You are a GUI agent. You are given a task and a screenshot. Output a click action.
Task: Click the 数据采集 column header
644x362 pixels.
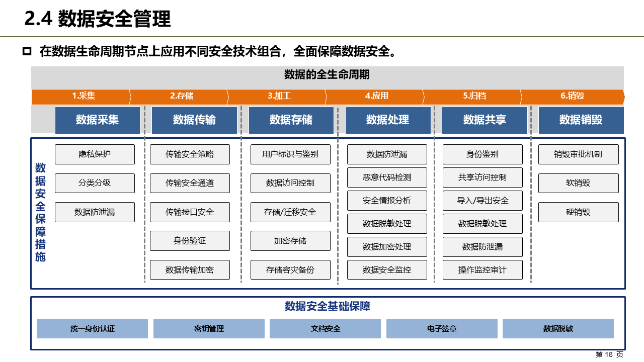point(98,120)
